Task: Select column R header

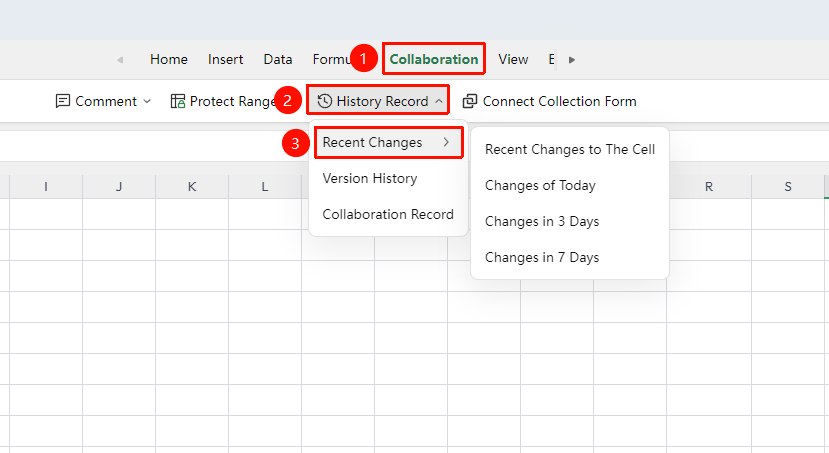Action: pyautogui.click(x=709, y=187)
